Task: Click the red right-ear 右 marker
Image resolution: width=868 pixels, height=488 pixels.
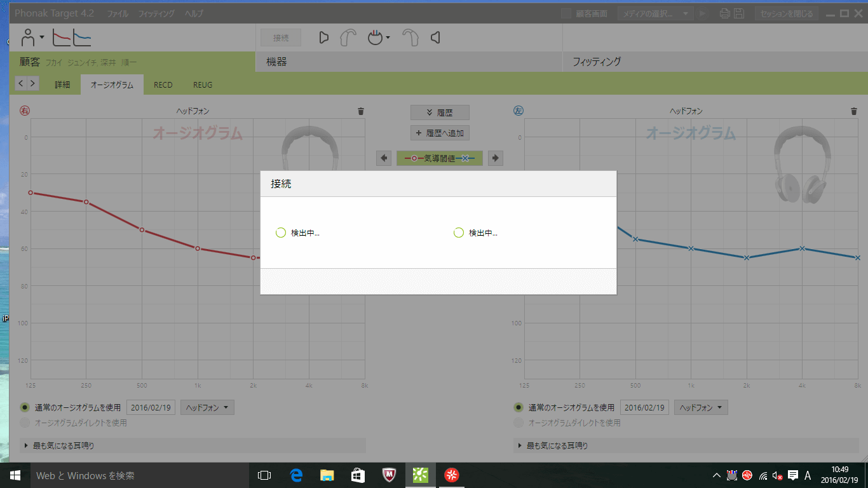Action: pos(25,111)
